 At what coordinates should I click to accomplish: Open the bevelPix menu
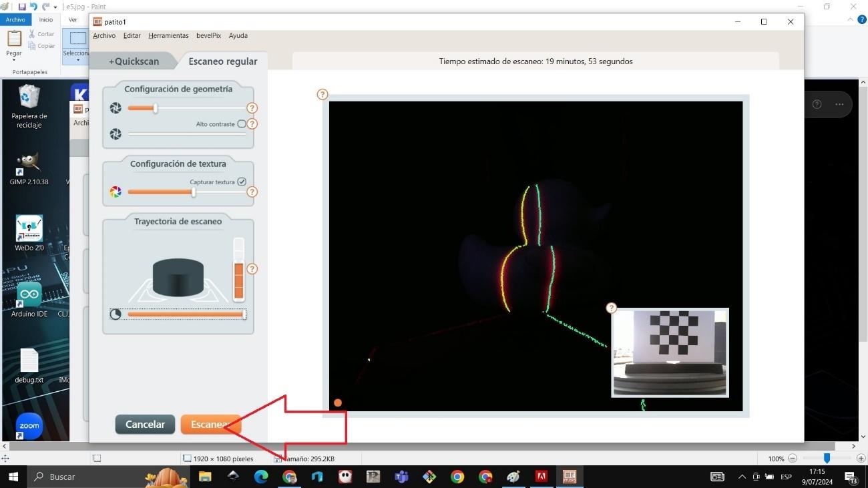point(208,35)
